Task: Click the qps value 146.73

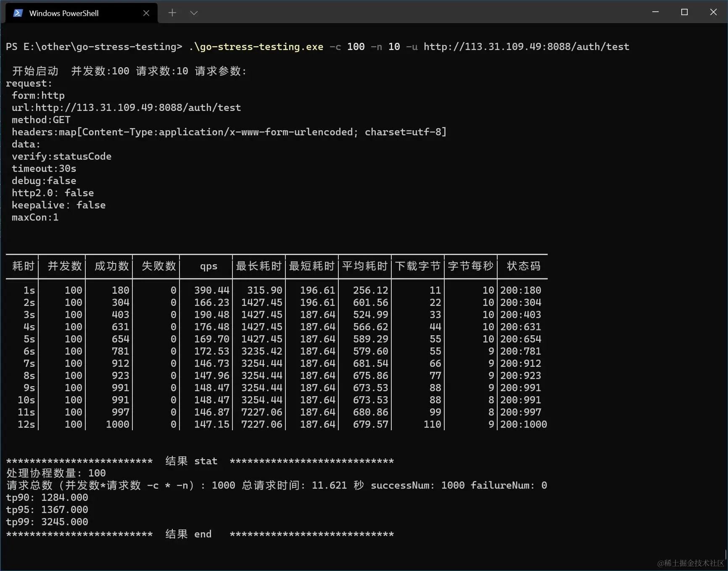Action: coord(212,363)
